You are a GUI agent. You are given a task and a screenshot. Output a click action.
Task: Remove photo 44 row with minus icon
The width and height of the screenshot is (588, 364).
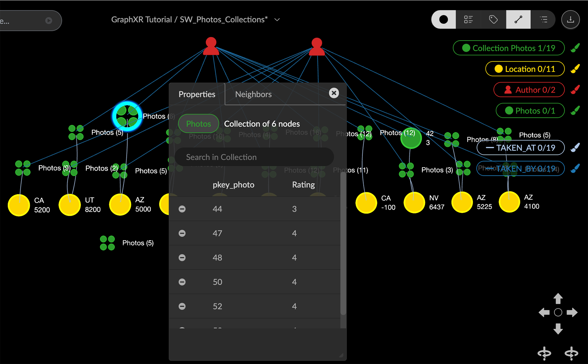(x=182, y=209)
